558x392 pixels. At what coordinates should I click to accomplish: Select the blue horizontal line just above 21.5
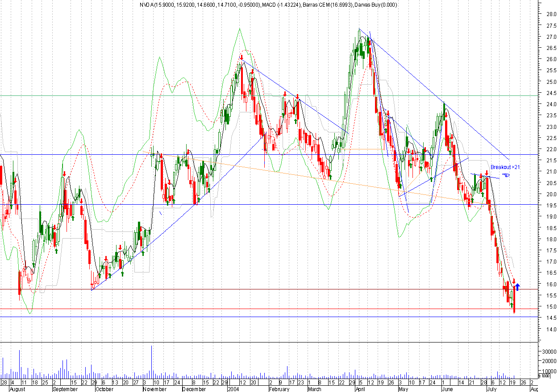[268, 155]
